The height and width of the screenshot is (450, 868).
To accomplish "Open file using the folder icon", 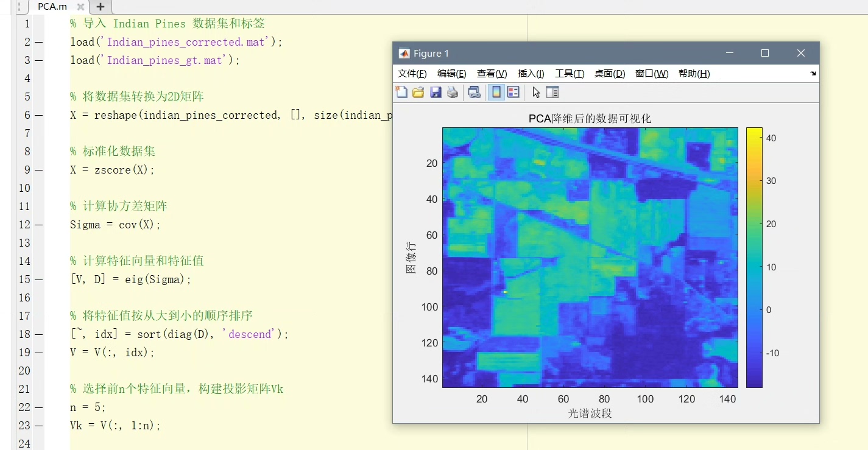I will [x=418, y=92].
